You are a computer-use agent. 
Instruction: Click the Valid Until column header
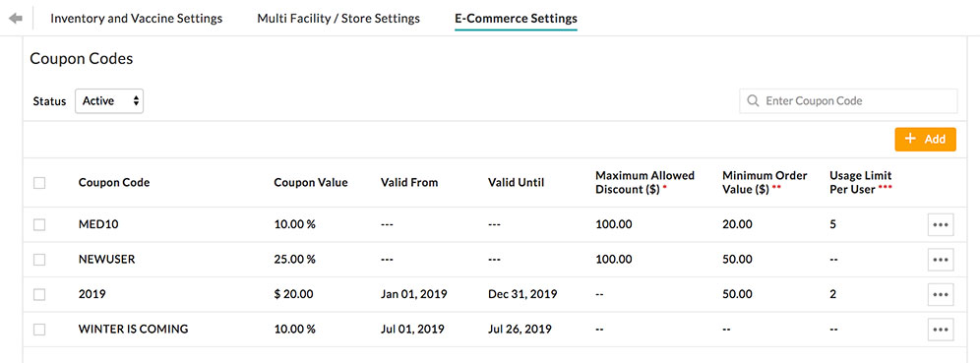(517, 182)
